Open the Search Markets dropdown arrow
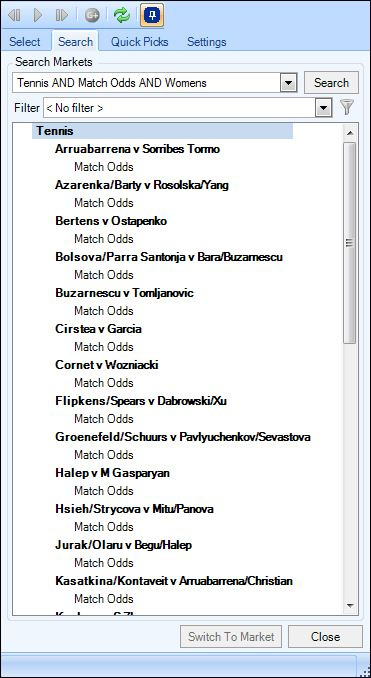 tap(288, 83)
